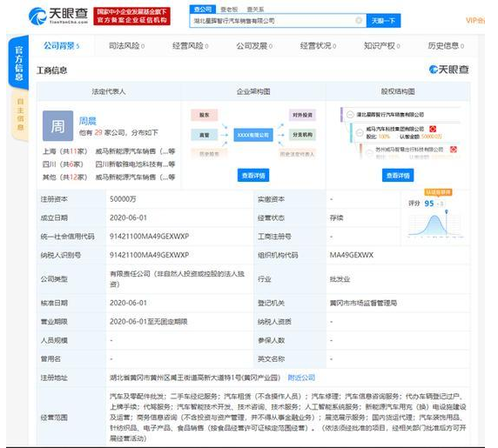The image size is (498, 448).
Task: Click the company name search input field
Action: pos(273,21)
